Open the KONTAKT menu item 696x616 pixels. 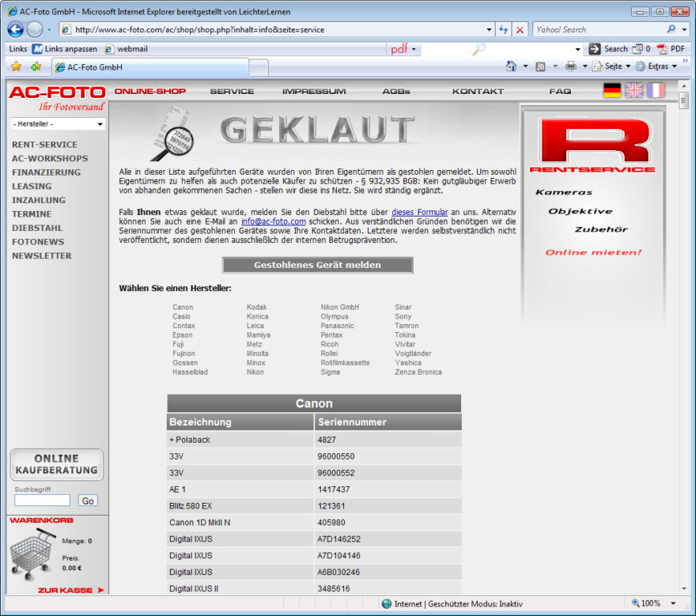478,92
